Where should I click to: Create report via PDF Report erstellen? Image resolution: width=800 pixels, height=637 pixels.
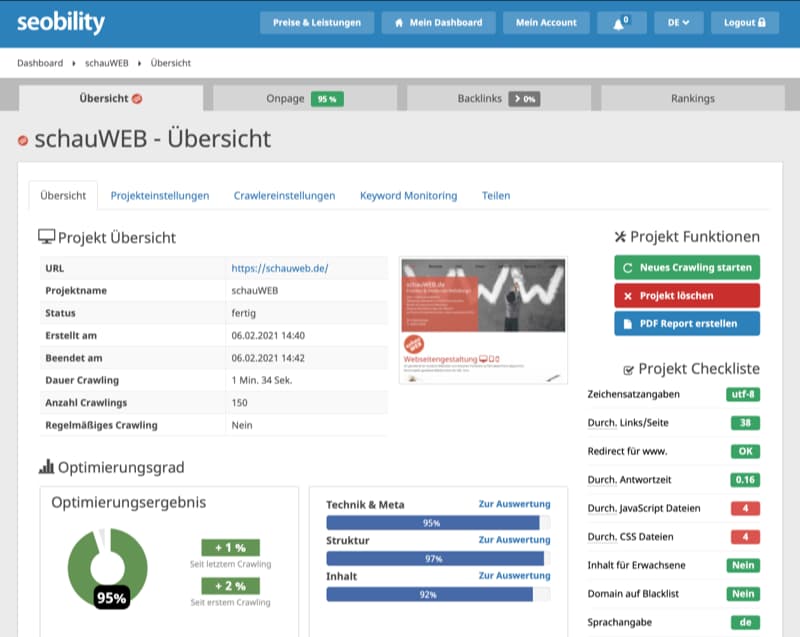coord(687,323)
